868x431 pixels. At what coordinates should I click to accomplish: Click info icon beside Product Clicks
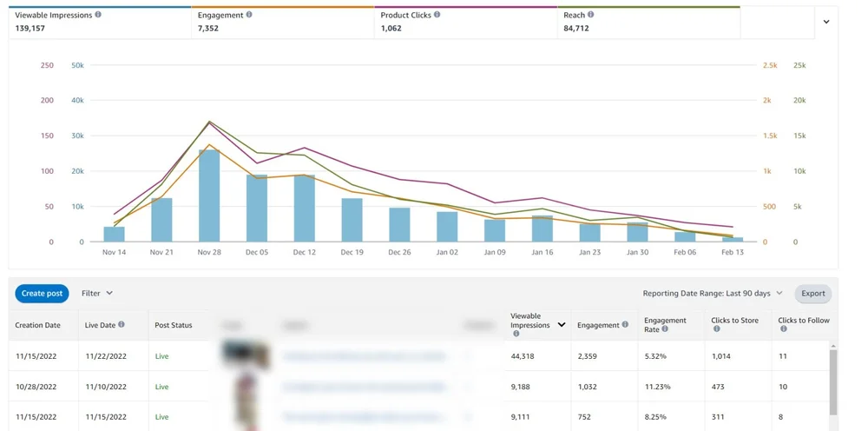tap(437, 15)
